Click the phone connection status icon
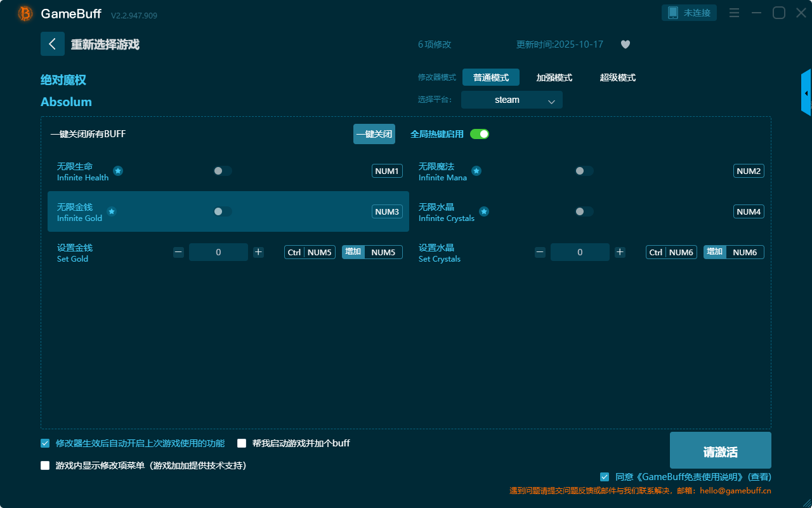 click(x=673, y=13)
